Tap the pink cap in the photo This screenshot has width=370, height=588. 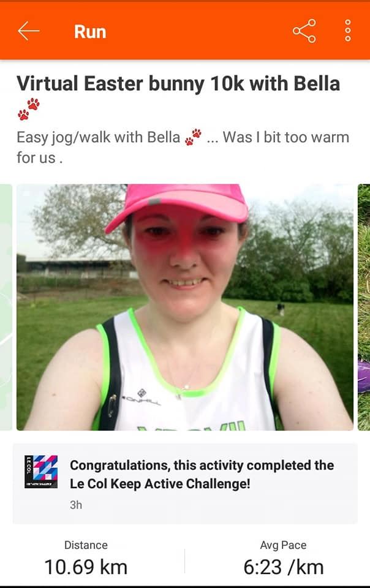coord(179,205)
